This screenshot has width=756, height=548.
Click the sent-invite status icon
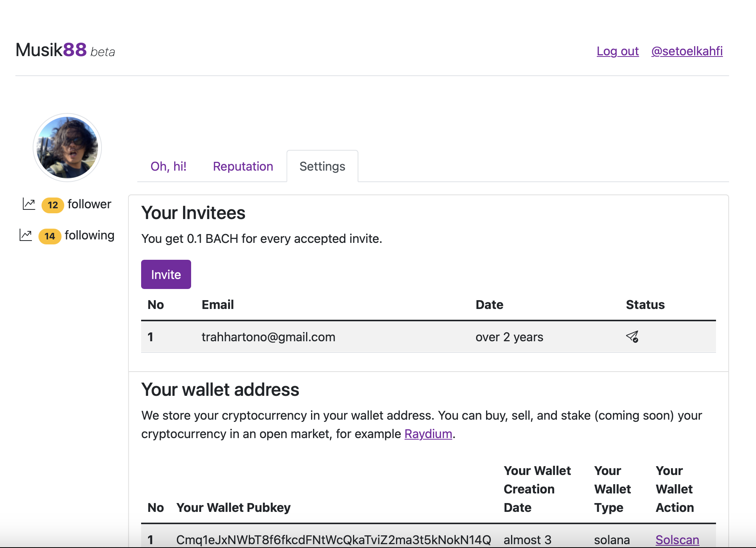632,337
